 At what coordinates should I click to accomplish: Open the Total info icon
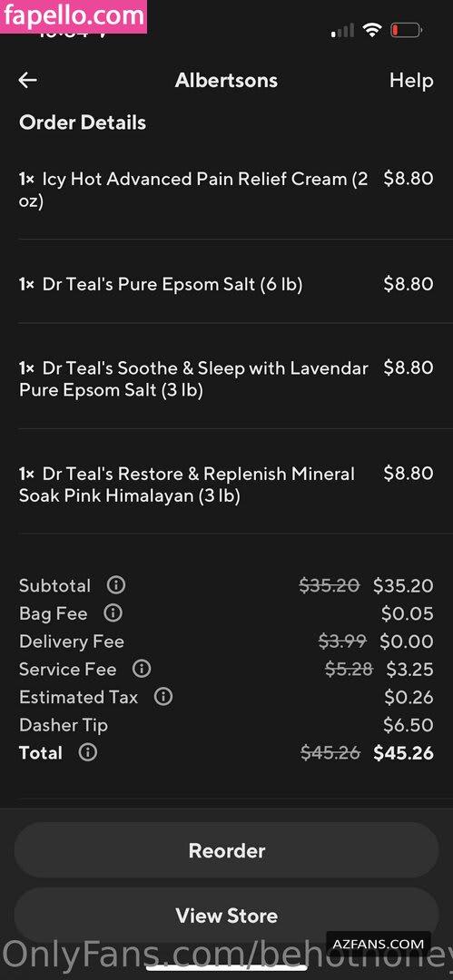coord(87,752)
